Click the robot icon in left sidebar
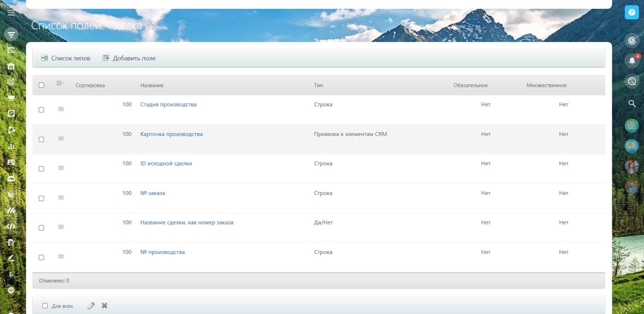This screenshot has height=314, width=644. pos(11,178)
